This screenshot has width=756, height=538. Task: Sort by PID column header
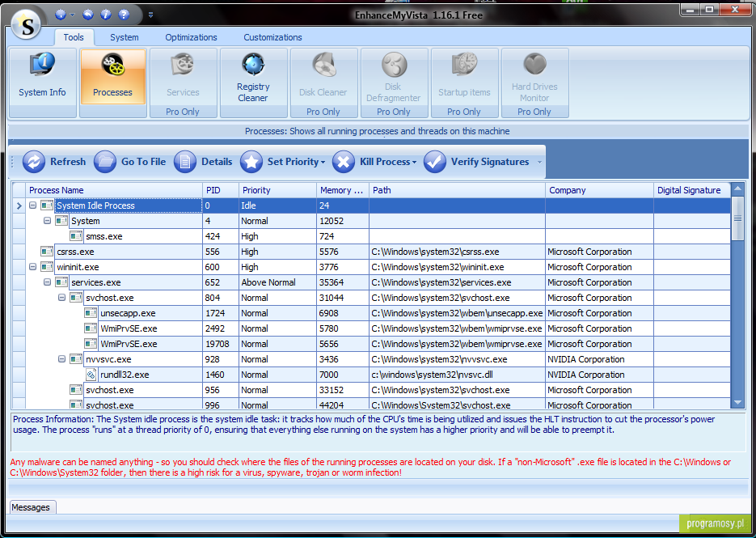221,190
